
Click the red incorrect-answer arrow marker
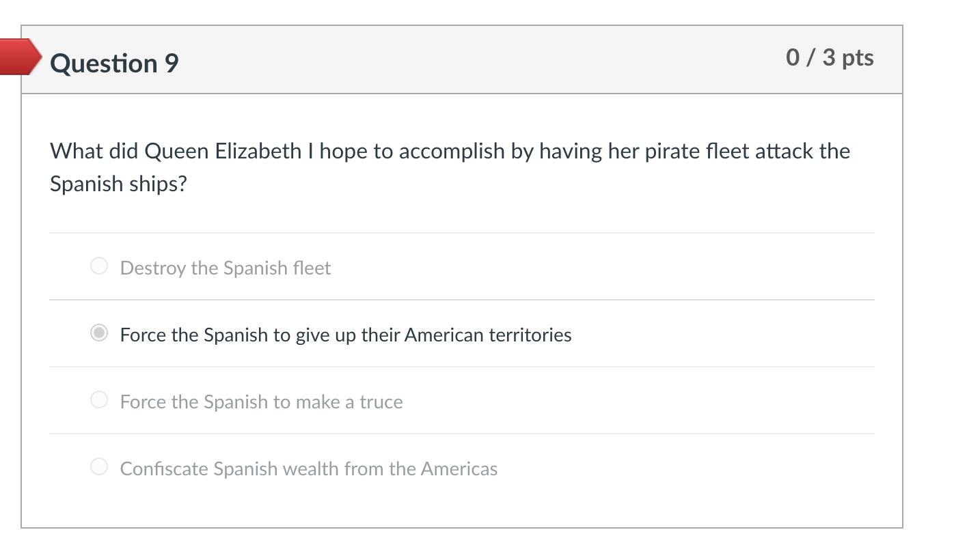pos(19,57)
